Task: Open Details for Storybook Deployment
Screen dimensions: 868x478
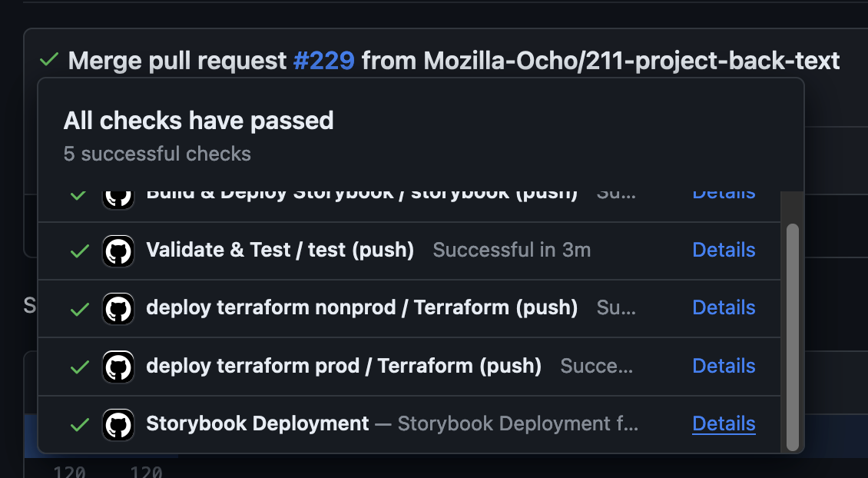Action: coord(724,423)
